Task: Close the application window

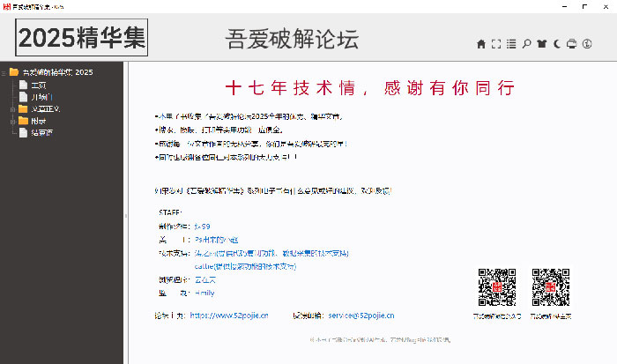Action: point(606,7)
